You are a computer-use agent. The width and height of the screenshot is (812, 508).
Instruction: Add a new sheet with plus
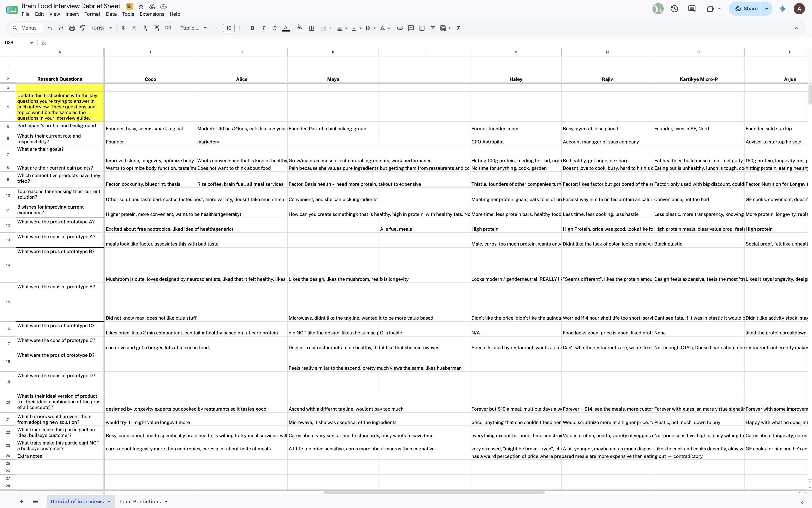pyautogui.click(x=21, y=502)
